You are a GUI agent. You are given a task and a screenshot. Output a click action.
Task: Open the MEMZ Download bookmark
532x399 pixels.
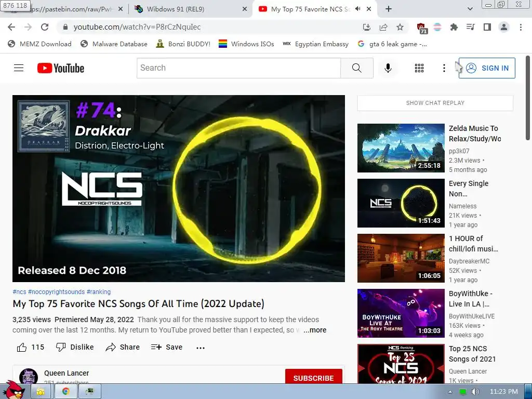39,44
